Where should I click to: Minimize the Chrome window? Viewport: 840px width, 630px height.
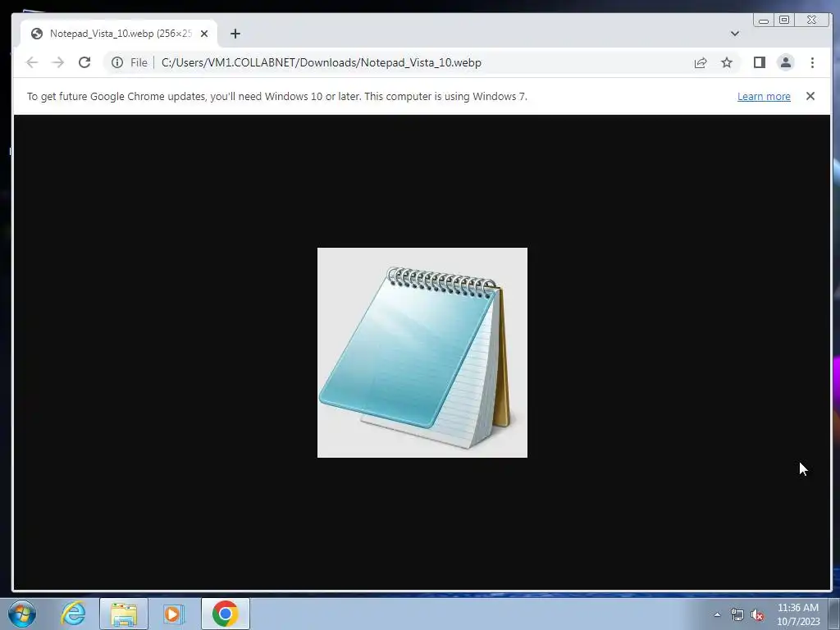pyautogui.click(x=764, y=21)
